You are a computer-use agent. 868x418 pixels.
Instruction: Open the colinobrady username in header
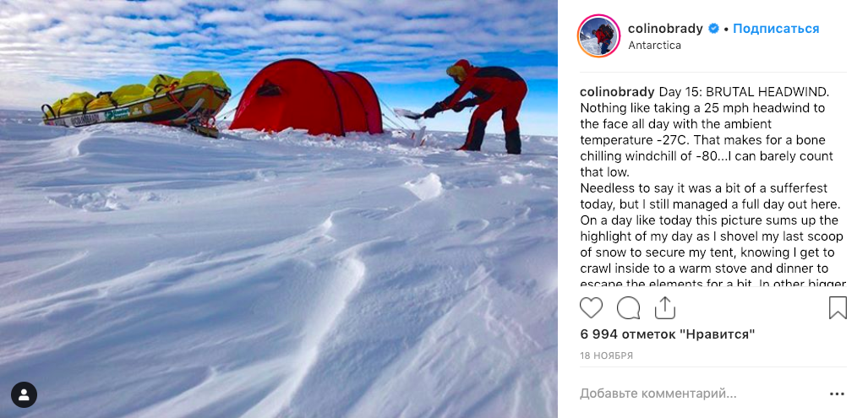[665, 29]
